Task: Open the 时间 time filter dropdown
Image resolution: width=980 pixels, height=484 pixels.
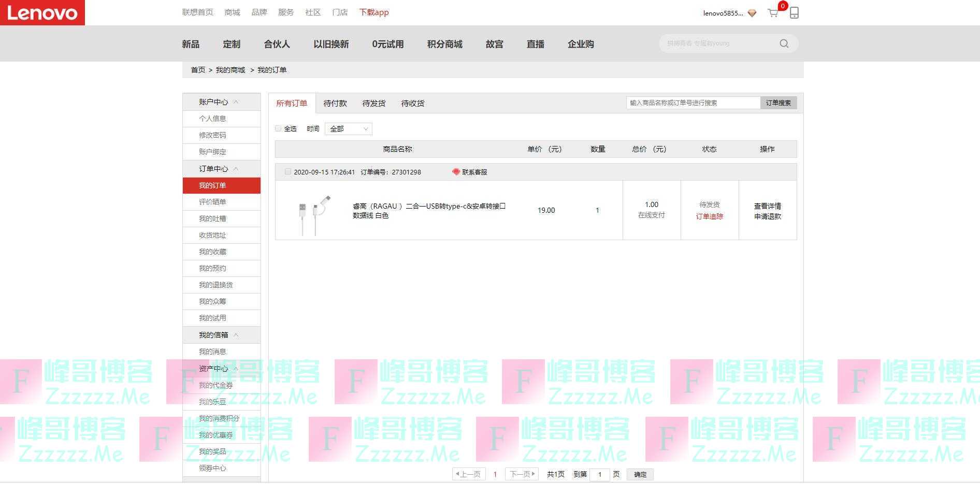Action: pyautogui.click(x=348, y=129)
